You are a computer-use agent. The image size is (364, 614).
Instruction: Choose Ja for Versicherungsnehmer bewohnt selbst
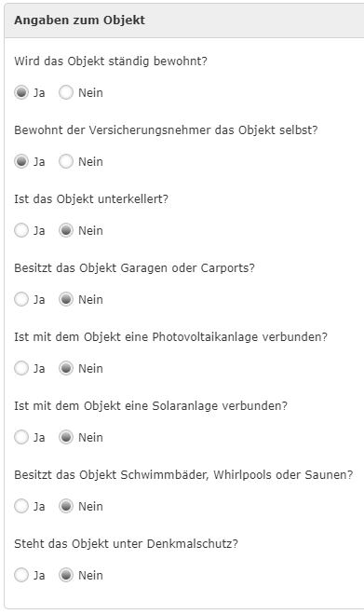(x=21, y=161)
